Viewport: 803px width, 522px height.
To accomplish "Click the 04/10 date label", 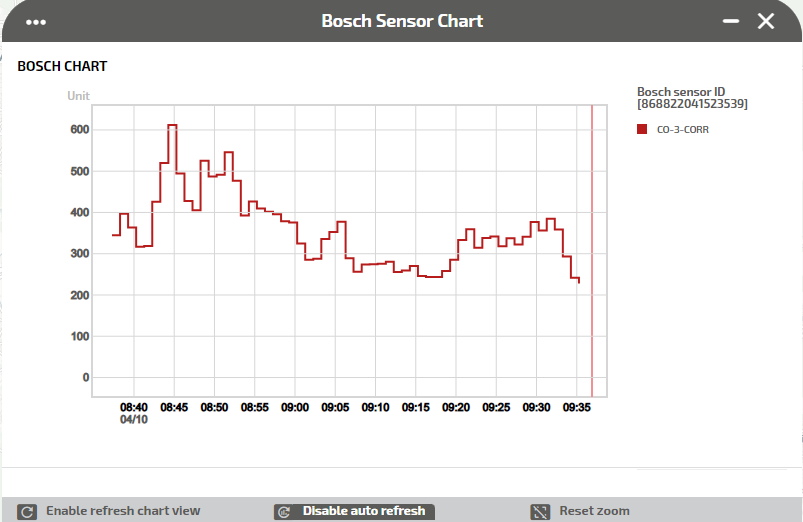I will 133,420.
